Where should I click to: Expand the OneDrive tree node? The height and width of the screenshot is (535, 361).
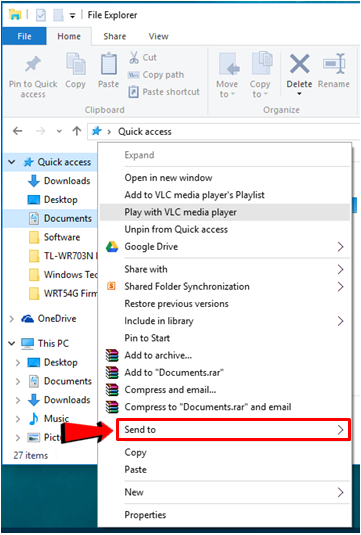tap(12, 319)
